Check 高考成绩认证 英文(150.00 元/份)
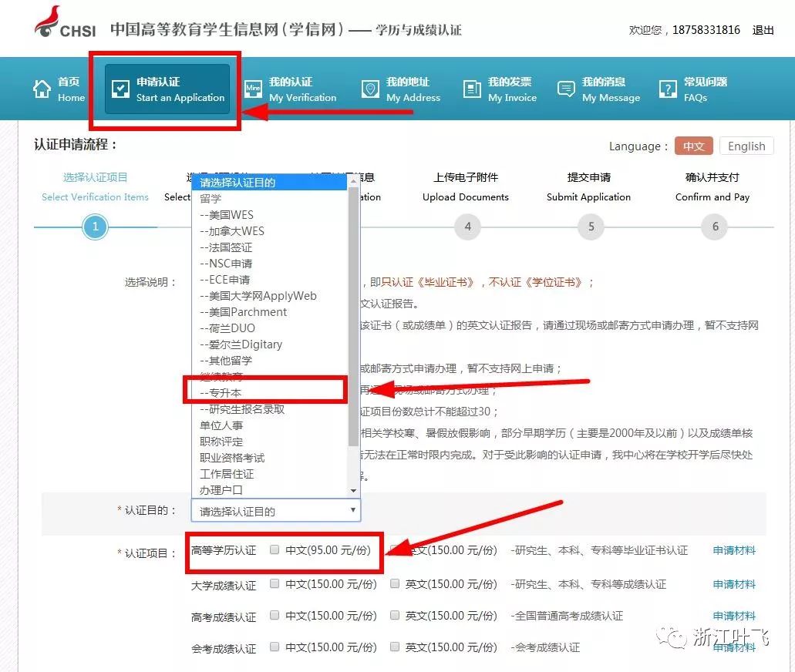Viewport: 795px width, 672px height. click(x=395, y=615)
